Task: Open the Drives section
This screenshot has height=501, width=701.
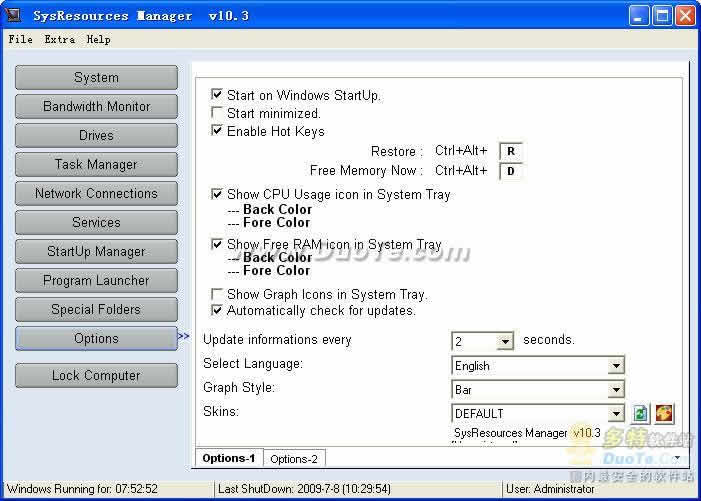Action: 96,135
